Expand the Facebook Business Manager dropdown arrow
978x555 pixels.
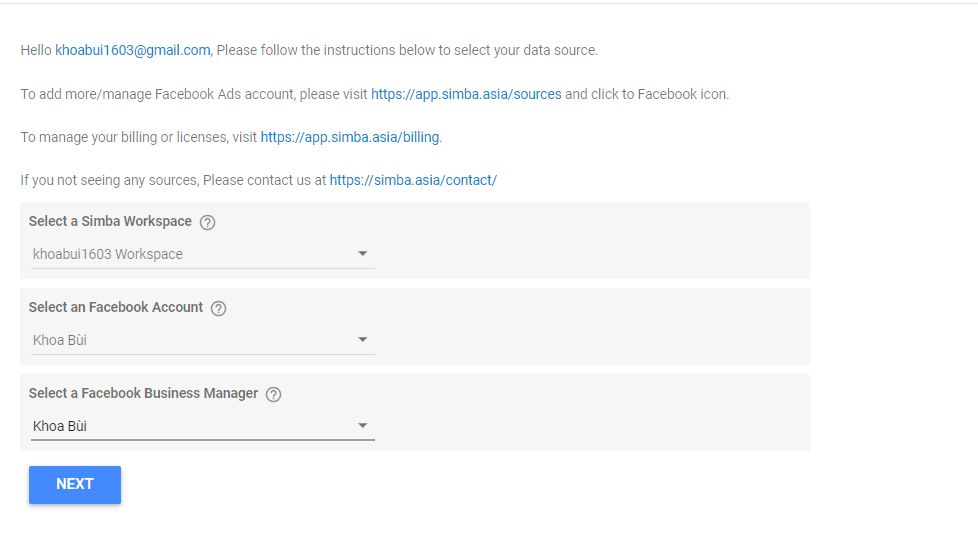(x=363, y=426)
